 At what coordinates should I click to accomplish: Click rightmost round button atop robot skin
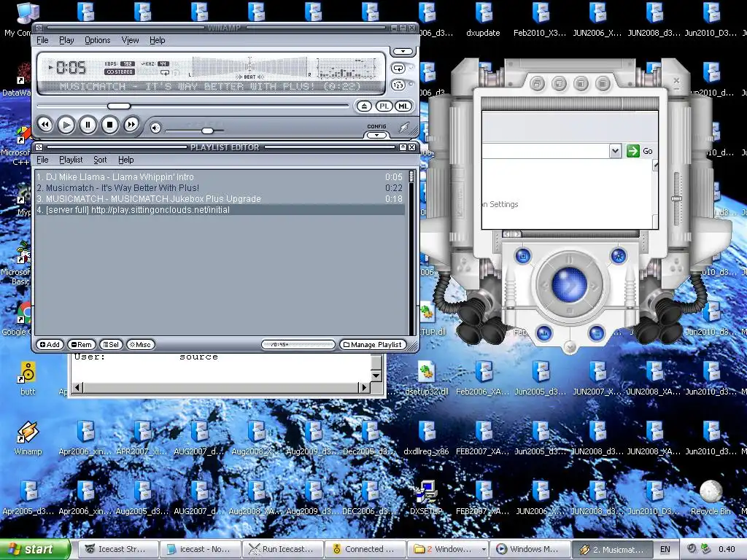click(x=603, y=85)
